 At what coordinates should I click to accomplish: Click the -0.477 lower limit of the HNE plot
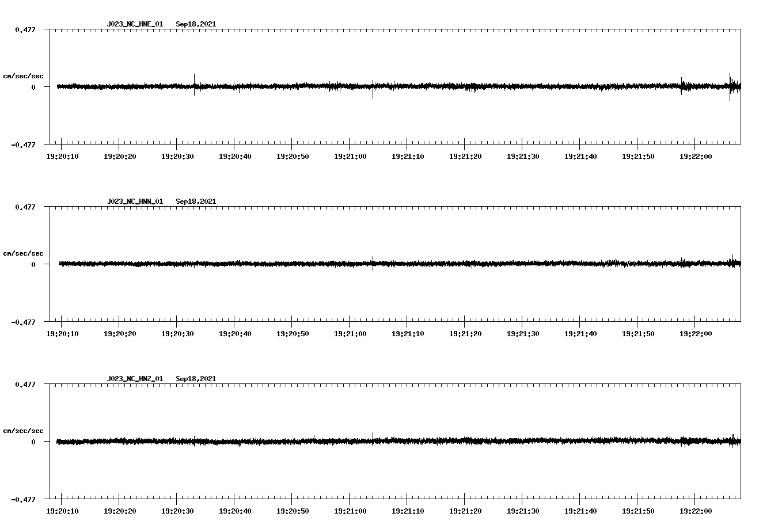pos(23,145)
